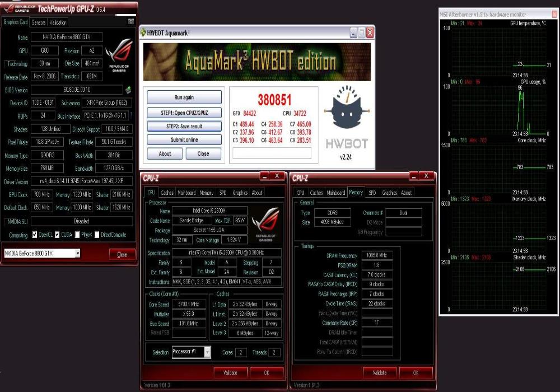
Task: Click the Run again button
Action: [184, 97]
